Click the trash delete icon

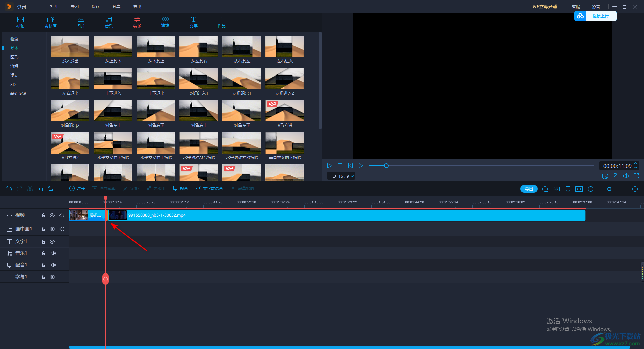(40, 189)
